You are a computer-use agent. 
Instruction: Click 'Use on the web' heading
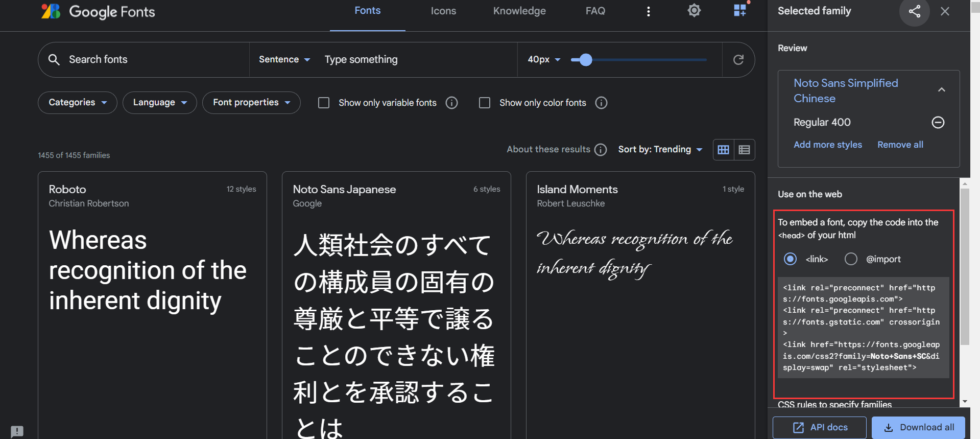(x=810, y=194)
